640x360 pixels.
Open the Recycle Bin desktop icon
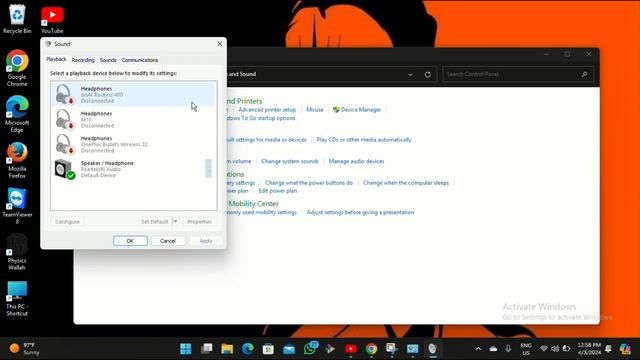pyautogui.click(x=17, y=19)
